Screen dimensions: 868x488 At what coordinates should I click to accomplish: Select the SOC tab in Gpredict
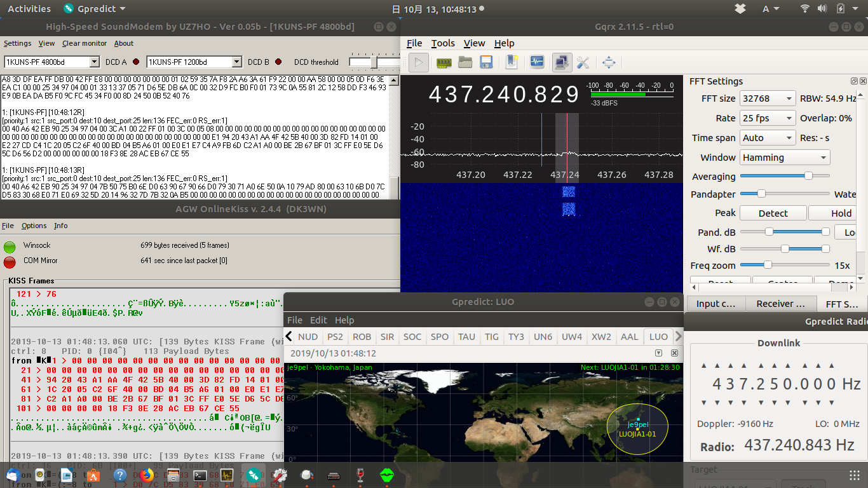tap(412, 337)
